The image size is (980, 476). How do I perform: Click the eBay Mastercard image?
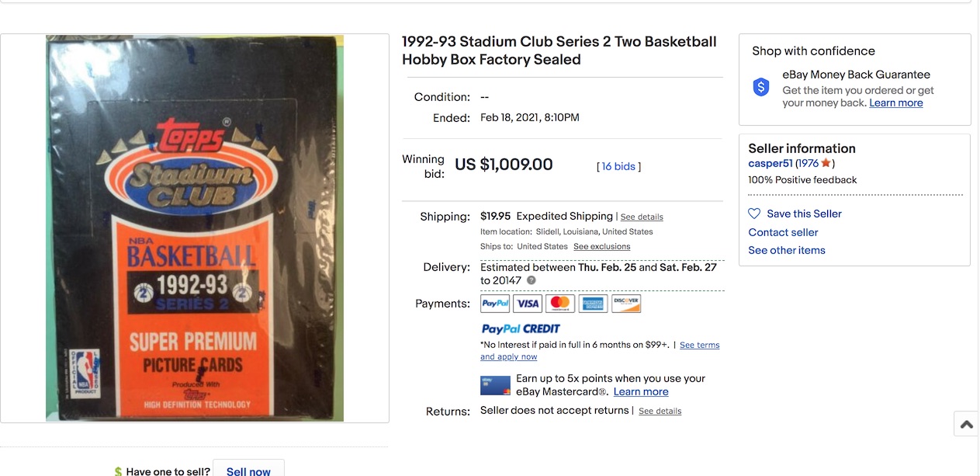[495, 385]
